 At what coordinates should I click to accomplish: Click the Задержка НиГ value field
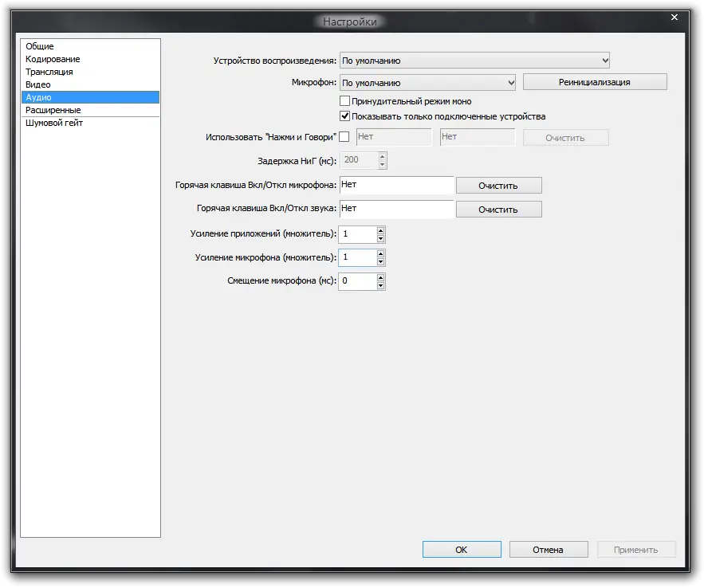[x=360, y=159]
